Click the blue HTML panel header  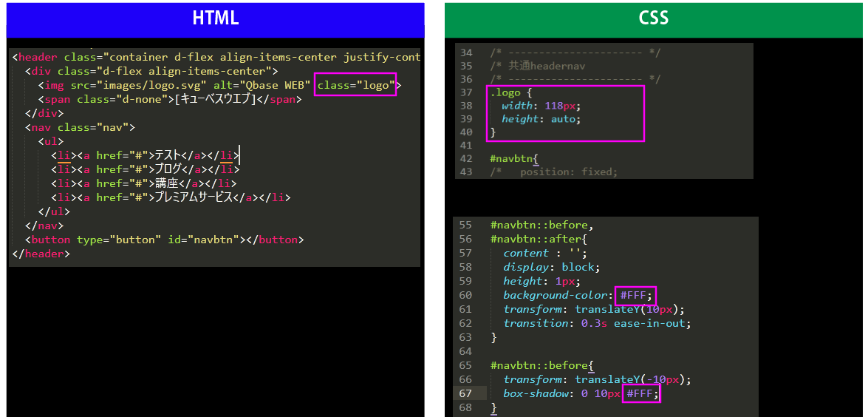coord(215,19)
